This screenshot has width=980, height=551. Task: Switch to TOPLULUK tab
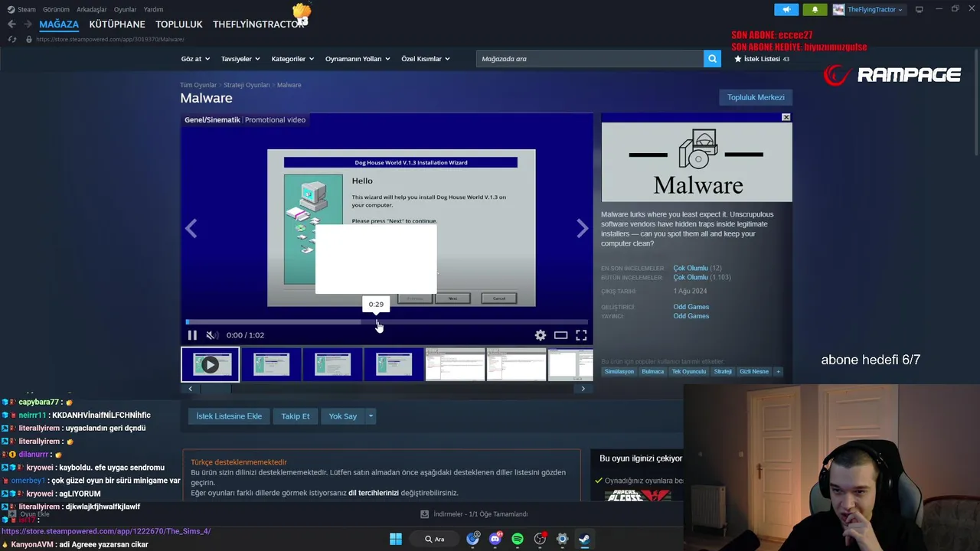[179, 24]
